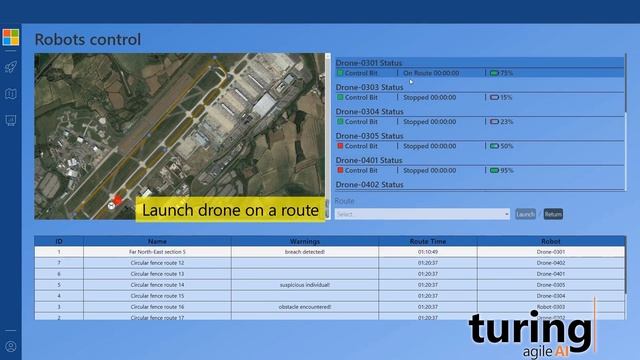
Task: Sort by Name column header
Action: coord(157,241)
